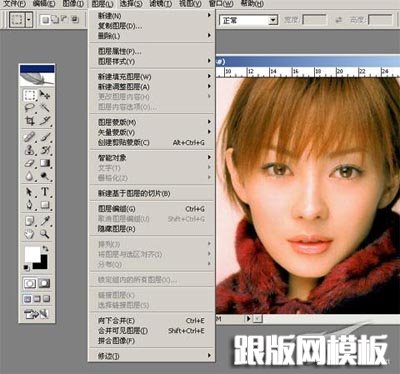Select the Hand tool
This screenshot has width=400, height=374.
[x=30, y=234]
